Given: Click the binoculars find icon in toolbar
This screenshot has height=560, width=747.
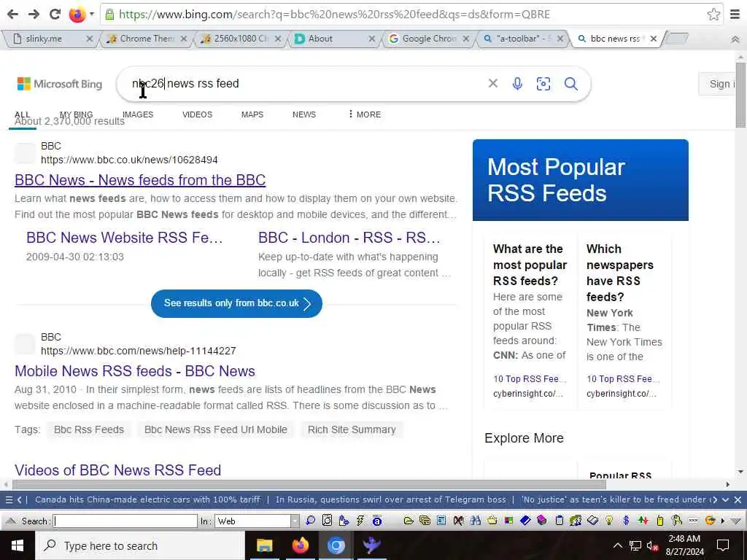Looking at the screenshot, I should coord(475,521).
